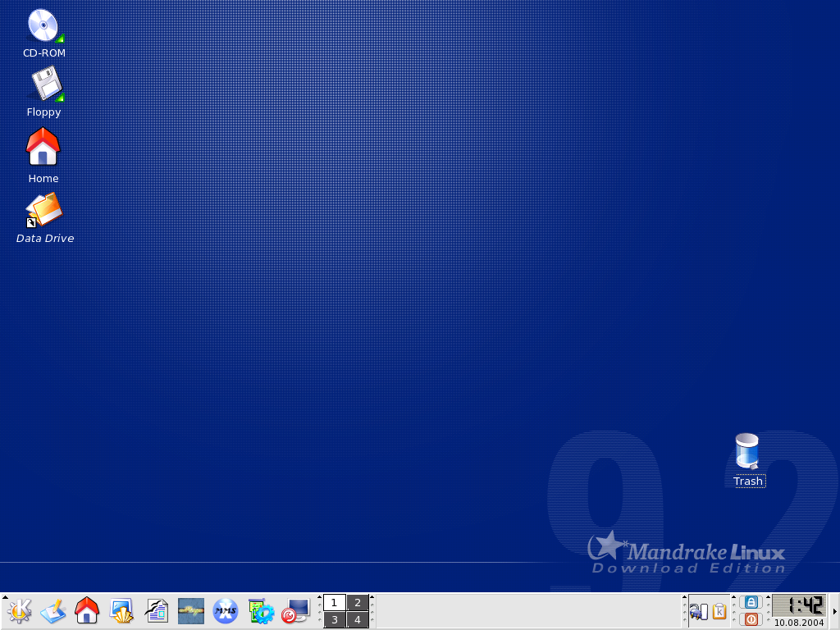Switch to virtual desktop 2
The height and width of the screenshot is (630, 840).
point(358,603)
